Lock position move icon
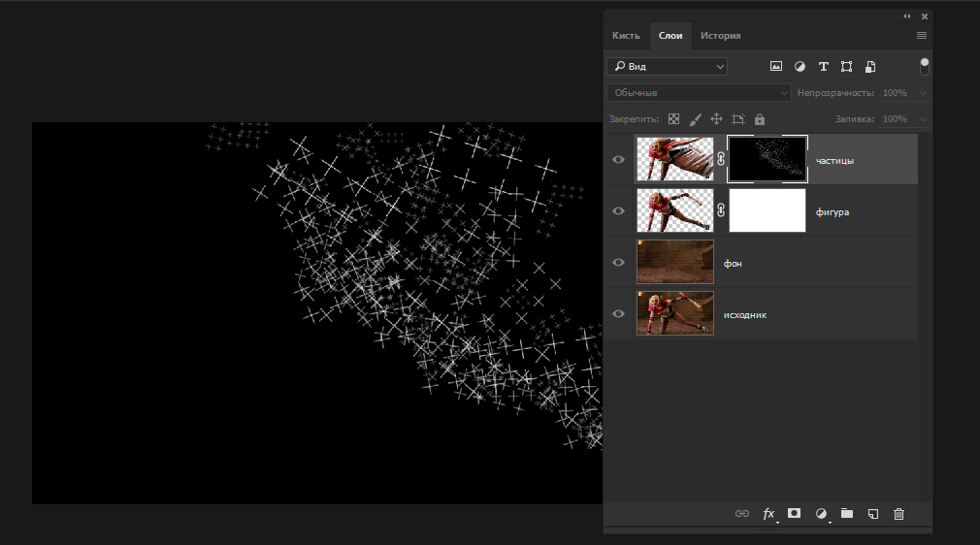This screenshot has height=545, width=980. pos(716,118)
